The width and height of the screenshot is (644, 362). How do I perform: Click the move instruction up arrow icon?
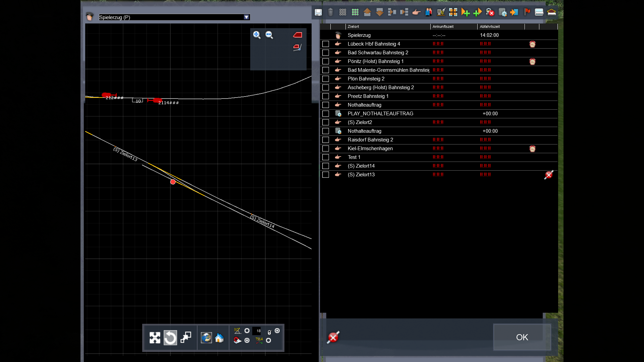pyautogui.click(x=367, y=12)
